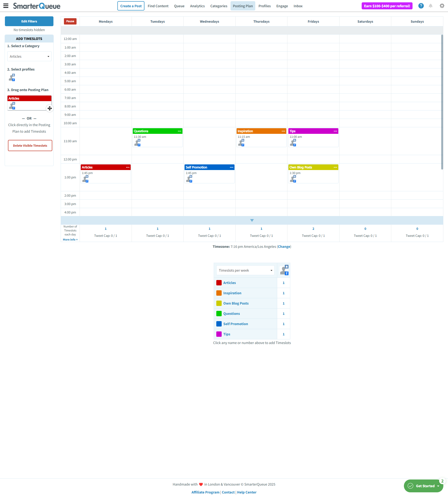Click the Delete Visible Timeslots button
Viewport: 448px width, 497px height.
point(30,146)
